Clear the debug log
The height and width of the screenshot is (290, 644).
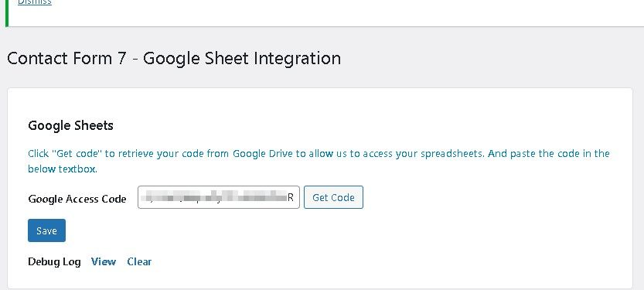(139, 261)
